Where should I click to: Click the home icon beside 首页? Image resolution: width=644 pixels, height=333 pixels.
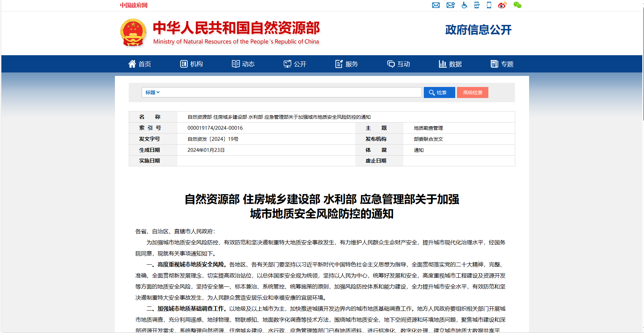tap(132, 63)
